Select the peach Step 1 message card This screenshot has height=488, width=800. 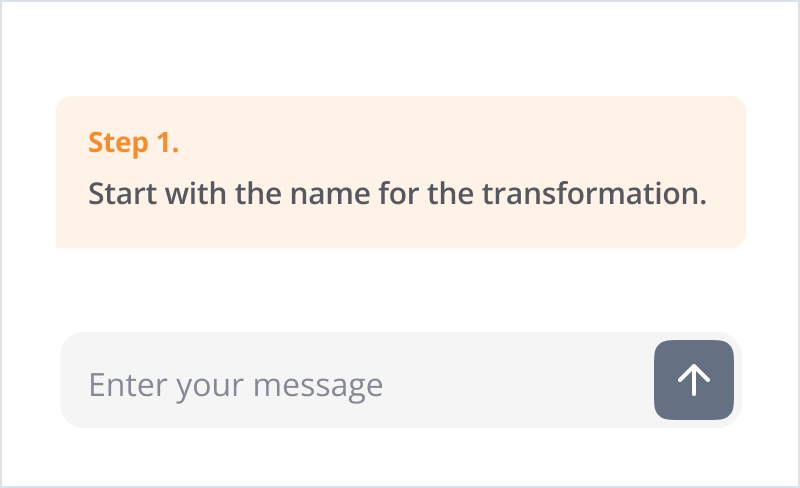(x=401, y=172)
